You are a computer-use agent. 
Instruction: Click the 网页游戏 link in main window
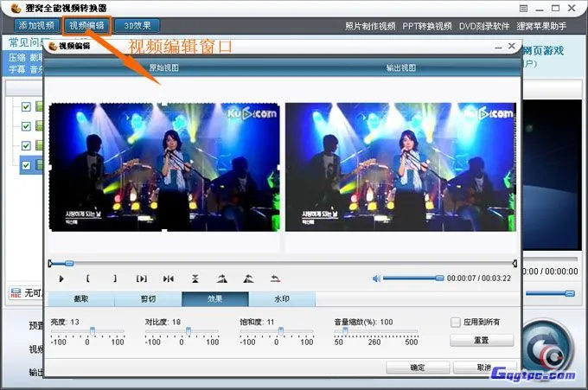[543, 51]
